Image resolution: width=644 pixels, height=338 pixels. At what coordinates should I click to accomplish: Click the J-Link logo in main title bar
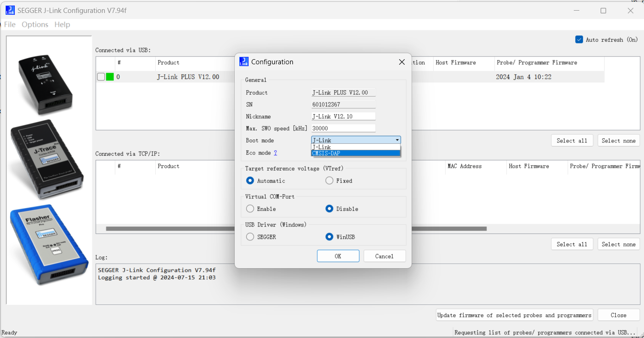click(x=10, y=10)
